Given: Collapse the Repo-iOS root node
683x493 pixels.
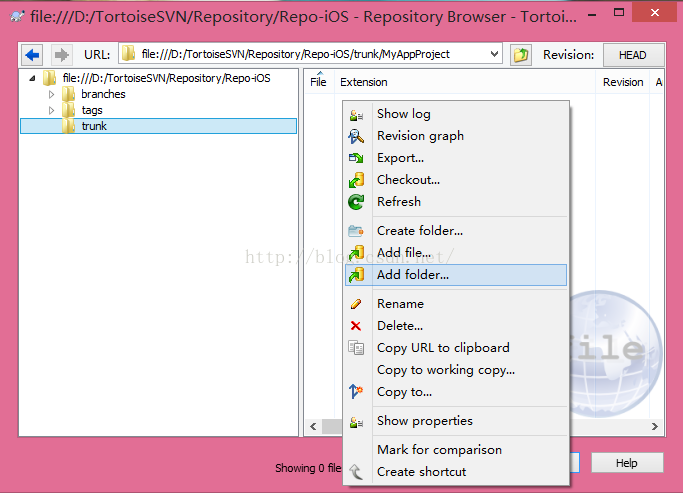Looking at the screenshot, I should tap(32, 79).
